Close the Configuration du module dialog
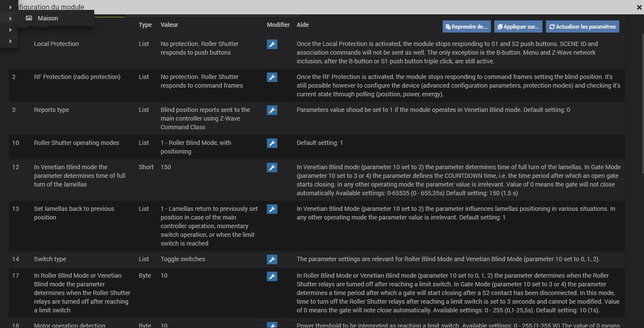Screen dimensions: 644x328 point(639,7)
